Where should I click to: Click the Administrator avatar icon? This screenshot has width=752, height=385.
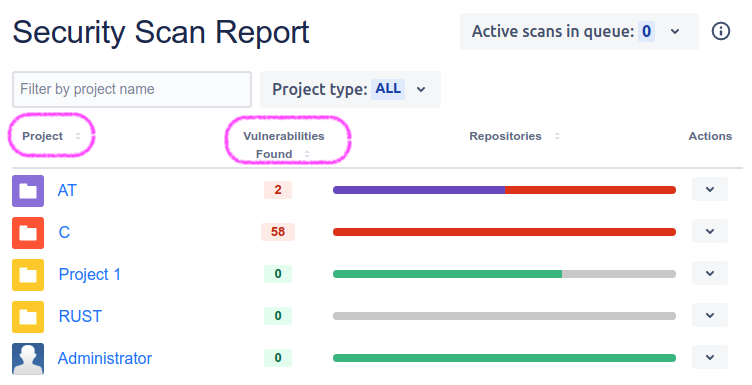[28, 359]
